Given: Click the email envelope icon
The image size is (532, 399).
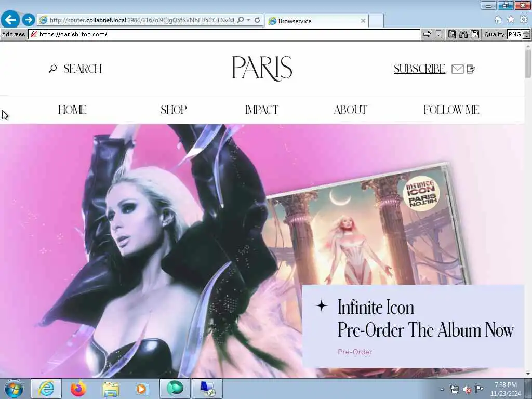Looking at the screenshot, I should point(457,69).
